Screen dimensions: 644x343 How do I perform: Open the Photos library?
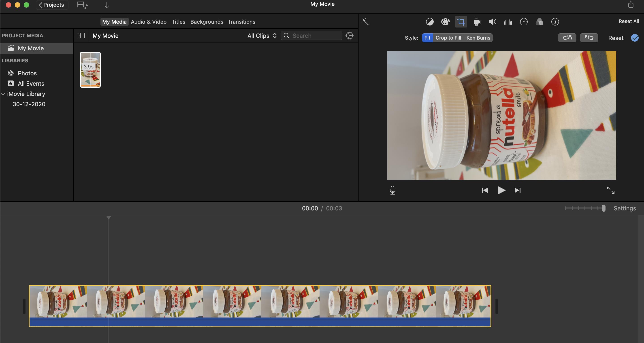[27, 73]
